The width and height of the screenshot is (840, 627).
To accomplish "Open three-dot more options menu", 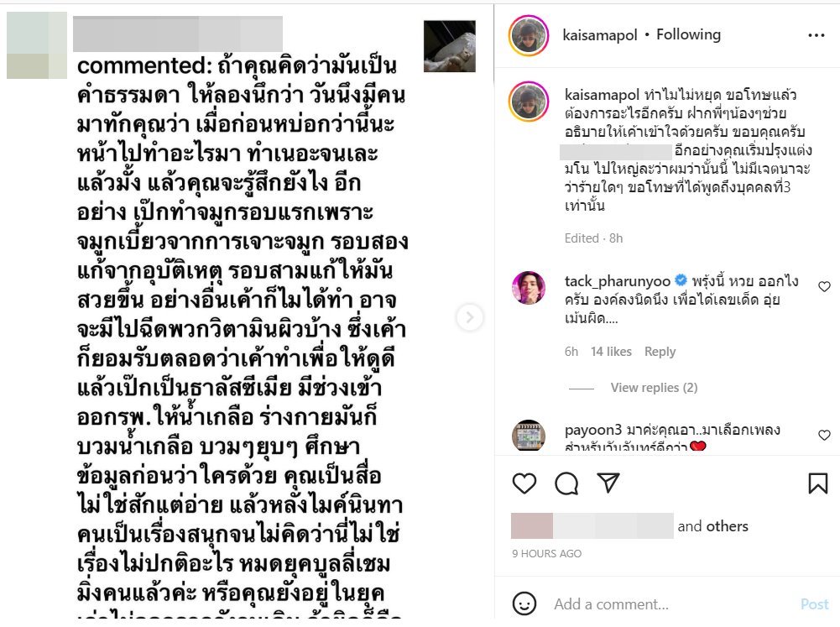I will 816,35.
